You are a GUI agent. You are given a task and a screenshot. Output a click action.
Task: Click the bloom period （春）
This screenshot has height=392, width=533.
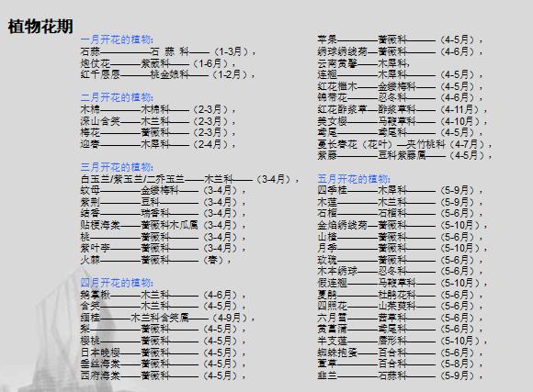point(213,260)
